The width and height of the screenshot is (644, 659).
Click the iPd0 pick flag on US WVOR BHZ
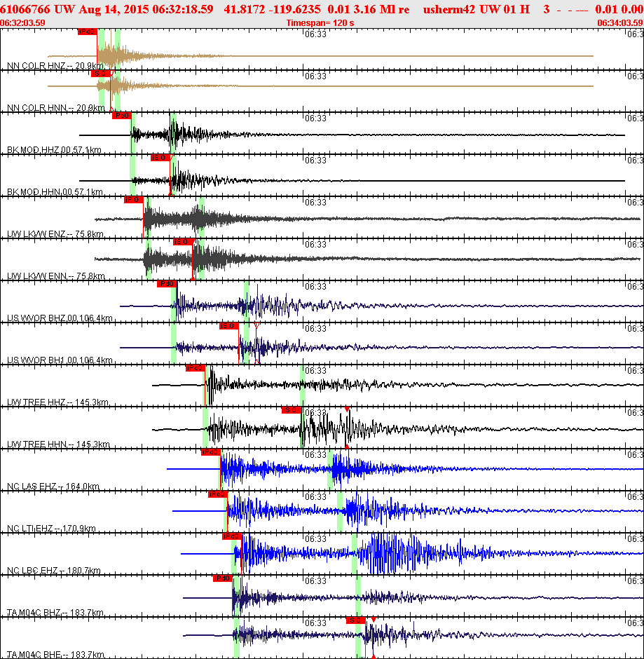point(167,284)
